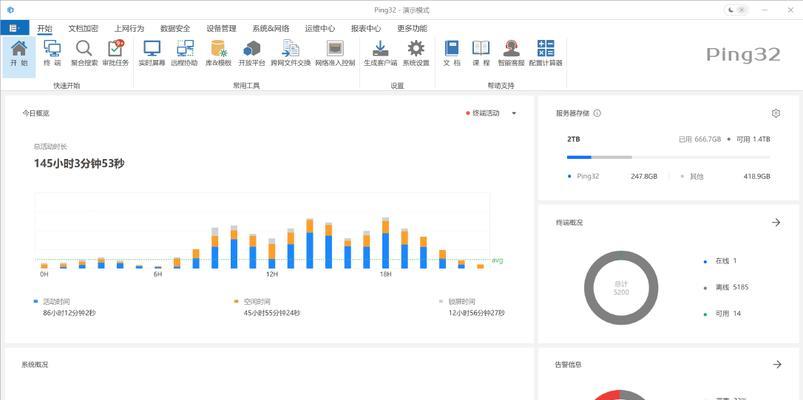Click the server storage usage bar
Image resolution: width=803 pixels, height=400 pixels.
668,157
